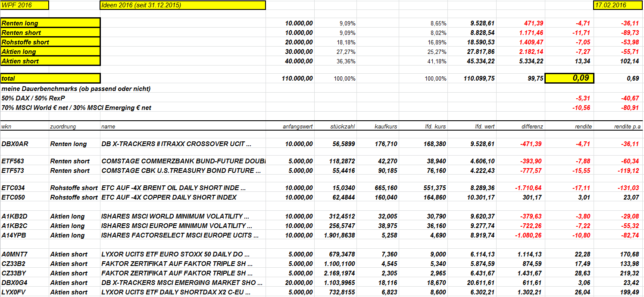Click the yellow 'Rohstoffe short' category cell

click(x=50, y=42)
